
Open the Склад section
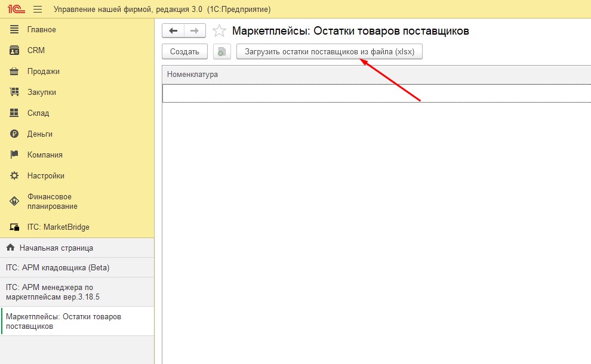(38, 113)
